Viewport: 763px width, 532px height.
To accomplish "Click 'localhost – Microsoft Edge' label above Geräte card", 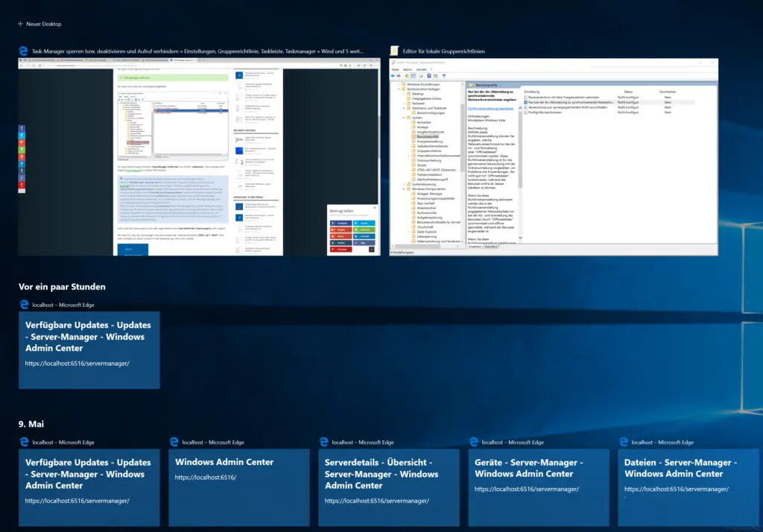I will point(513,443).
